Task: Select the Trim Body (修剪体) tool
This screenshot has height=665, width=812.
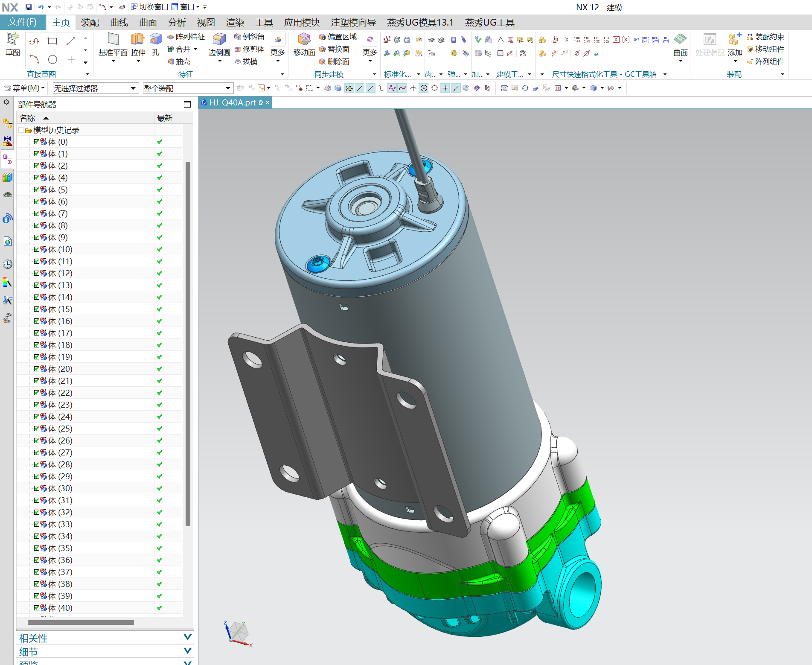Action: 249,49
